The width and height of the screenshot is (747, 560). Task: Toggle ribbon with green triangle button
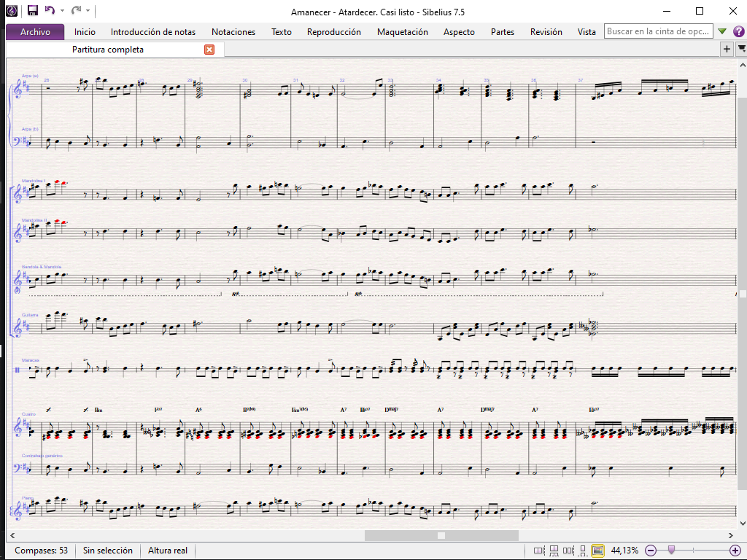coord(722,31)
